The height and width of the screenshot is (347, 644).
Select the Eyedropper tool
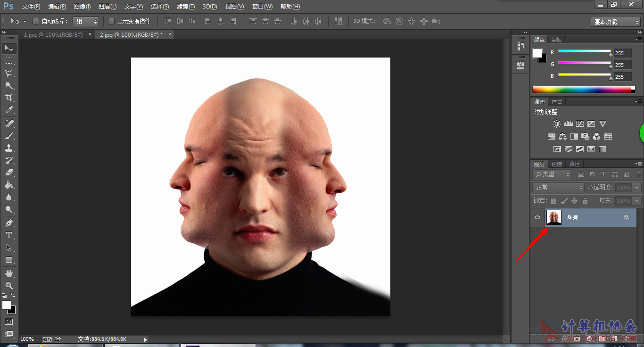click(9, 110)
